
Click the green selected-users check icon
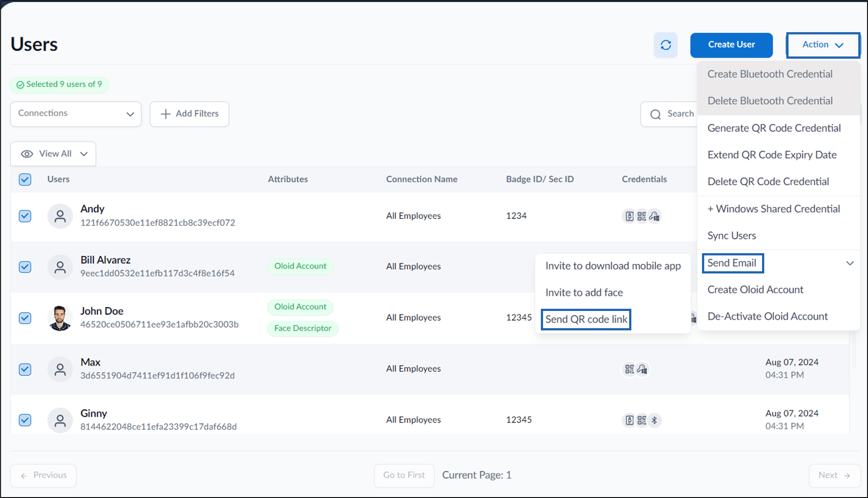(20, 85)
